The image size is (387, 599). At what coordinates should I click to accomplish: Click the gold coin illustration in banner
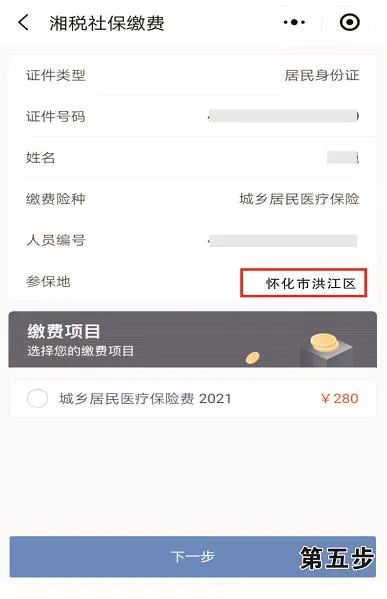(x=324, y=342)
